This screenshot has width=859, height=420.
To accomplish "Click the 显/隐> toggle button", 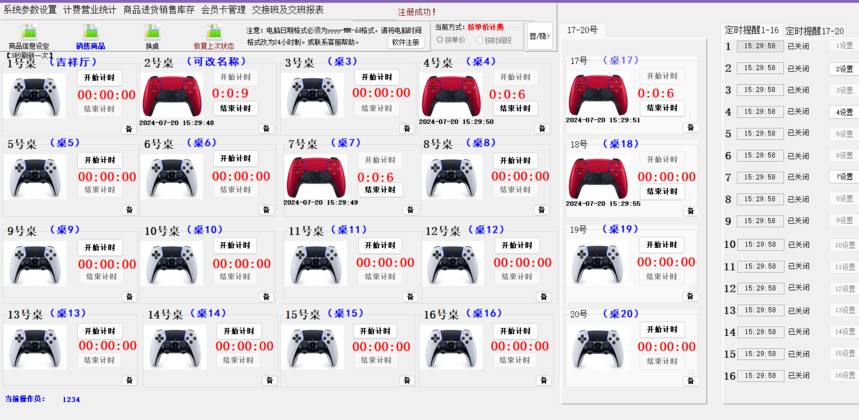I will pyautogui.click(x=539, y=36).
